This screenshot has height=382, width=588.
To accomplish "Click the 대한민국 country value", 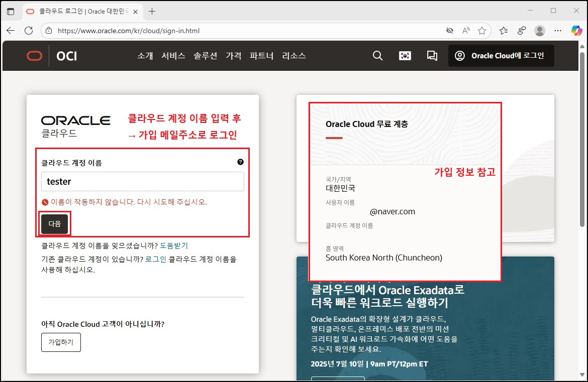I will pyautogui.click(x=340, y=188).
